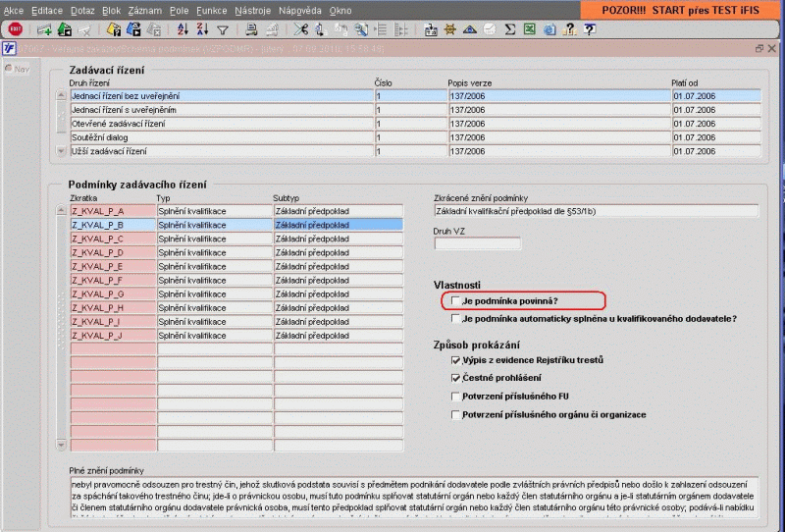Click the copy icon beside the scissors
The width and height of the screenshot is (785, 532).
click(321, 29)
